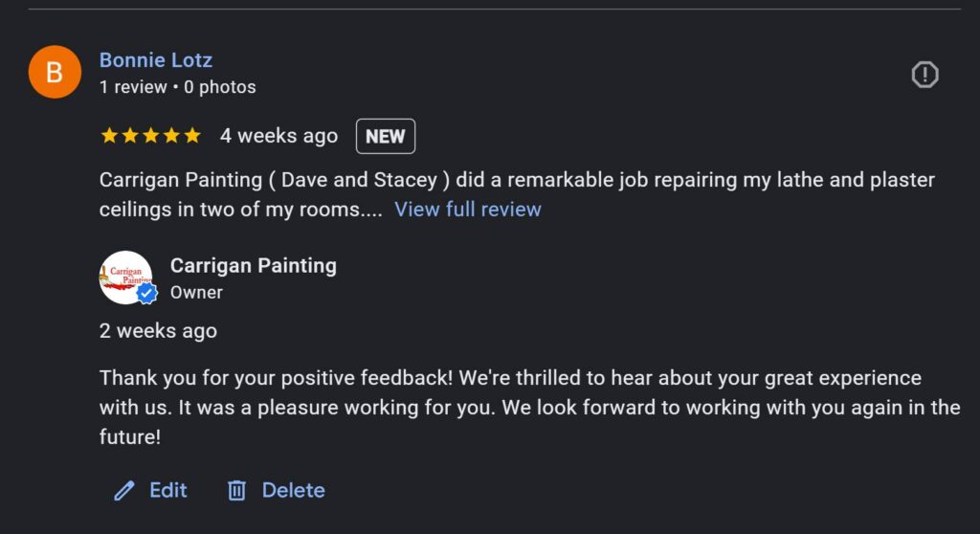Click the report review flag icon

pos(924,75)
